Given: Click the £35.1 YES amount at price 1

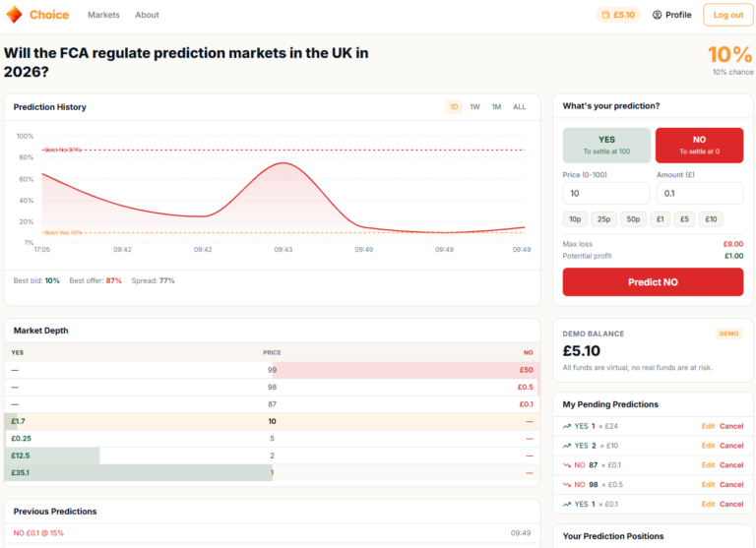Looking at the screenshot, I should (21, 473).
